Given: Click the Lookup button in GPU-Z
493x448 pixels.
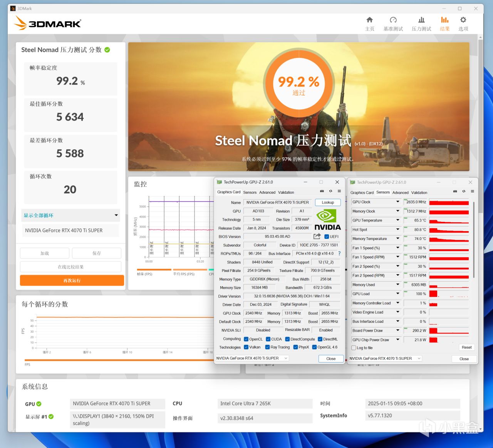Looking at the screenshot, I should click(x=328, y=202).
